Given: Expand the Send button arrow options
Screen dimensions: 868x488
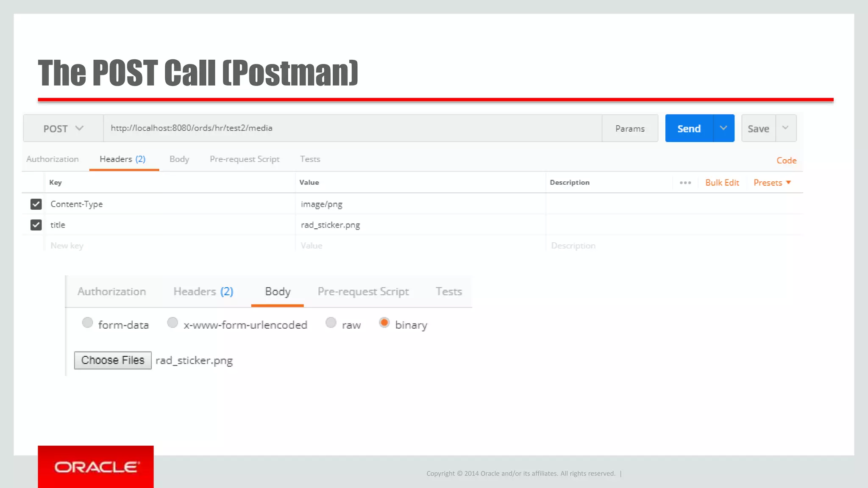Looking at the screenshot, I should click(723, 128).
